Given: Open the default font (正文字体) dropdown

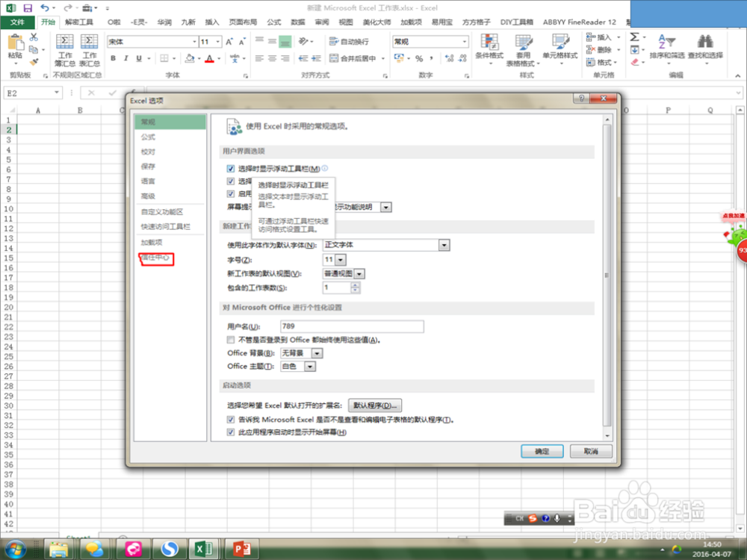Looking at the screenshot, I should point(444,245).
